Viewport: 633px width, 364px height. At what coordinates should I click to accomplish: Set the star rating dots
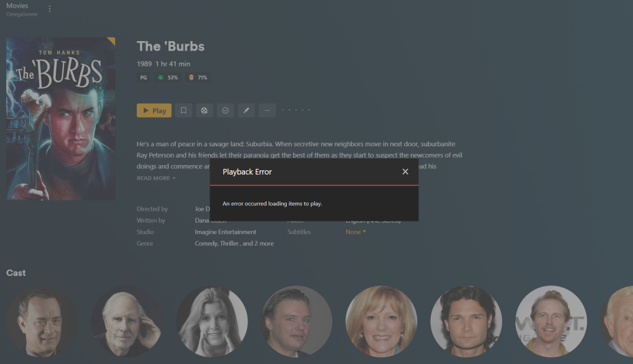(296, 110)
